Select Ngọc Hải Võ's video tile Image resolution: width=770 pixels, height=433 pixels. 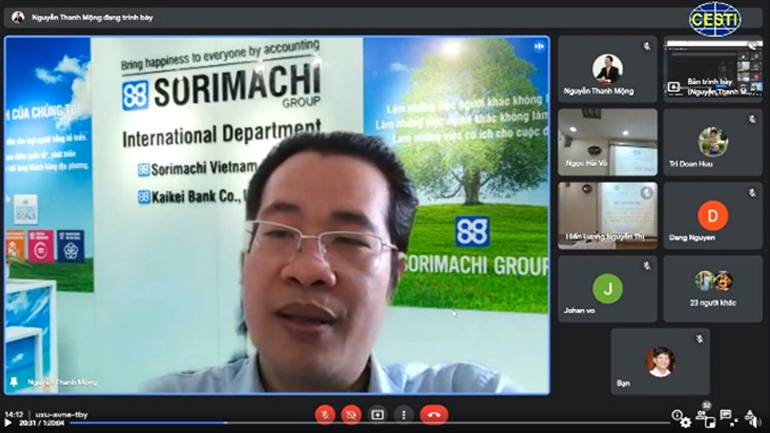click(607, 142)
